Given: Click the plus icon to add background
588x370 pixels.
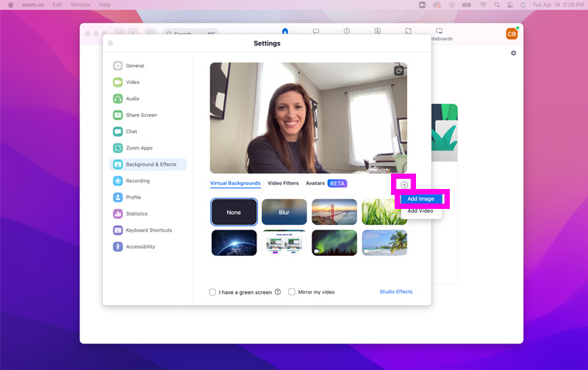Looking at the screenshot, I should point(404,185).
